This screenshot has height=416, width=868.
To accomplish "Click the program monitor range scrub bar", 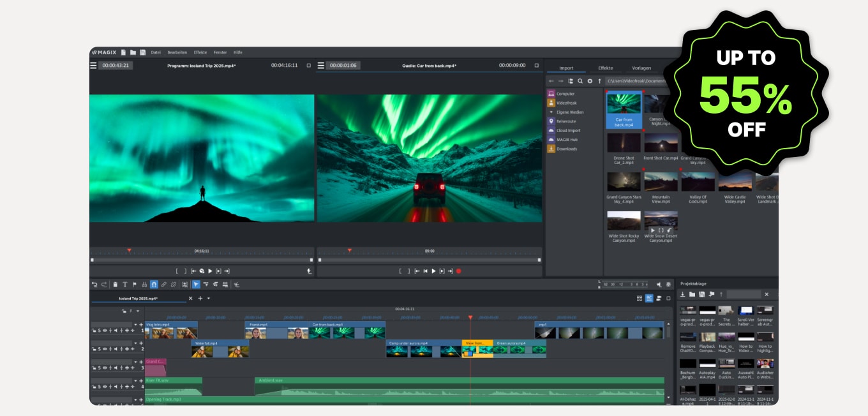I will click(x=202, y=260).
